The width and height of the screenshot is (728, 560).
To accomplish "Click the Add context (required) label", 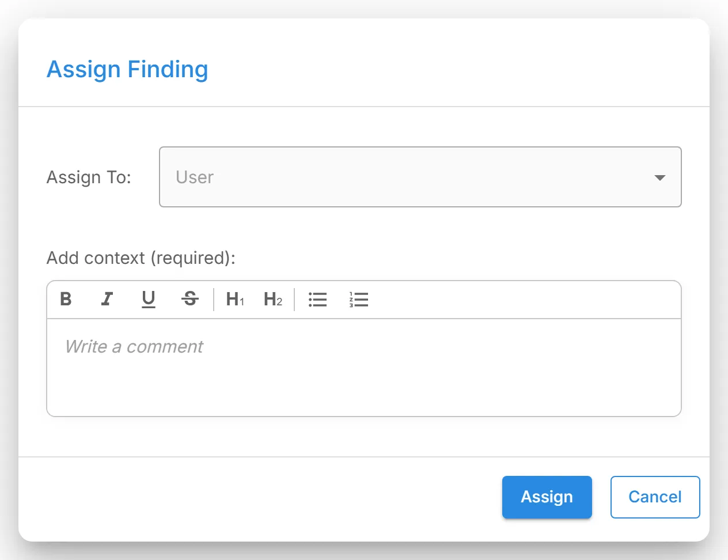I will (141, 258).
